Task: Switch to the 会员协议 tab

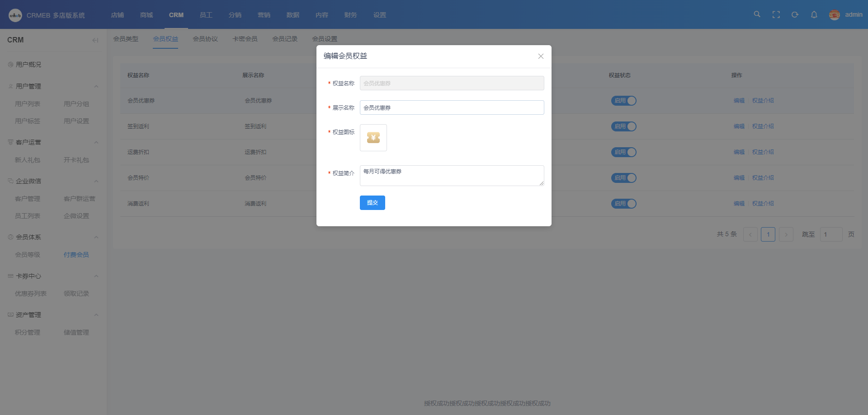Action: 205,39
